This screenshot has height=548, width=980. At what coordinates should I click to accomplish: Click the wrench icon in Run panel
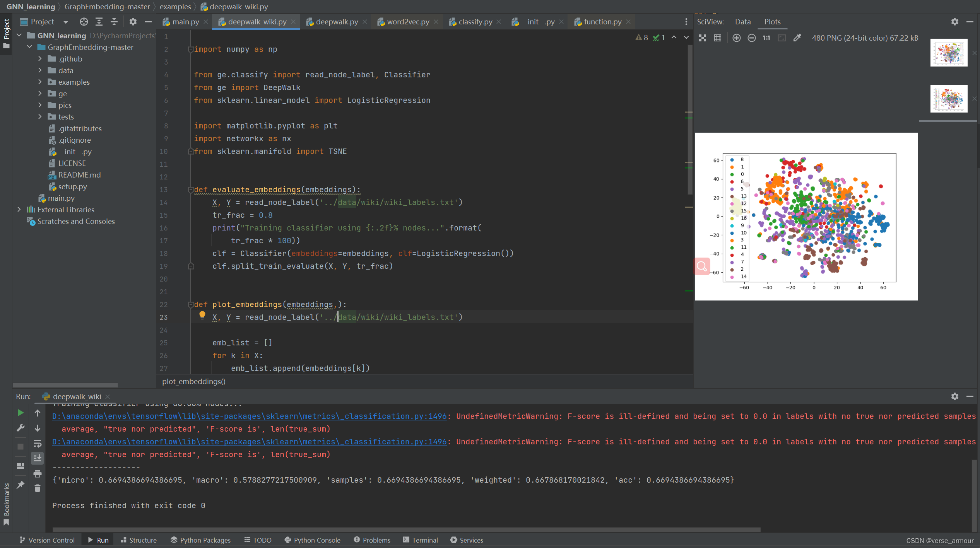(21, 428)
